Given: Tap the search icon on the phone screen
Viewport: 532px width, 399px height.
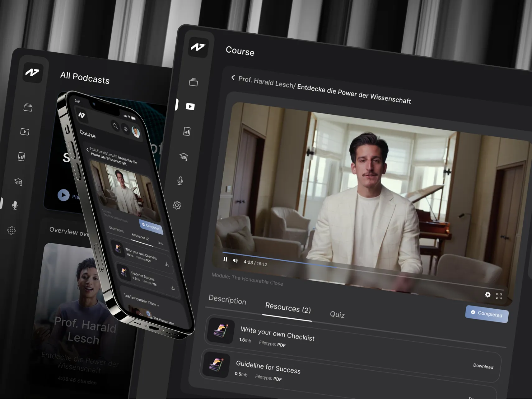Looking at the screenshot, I should click(115, 126).
